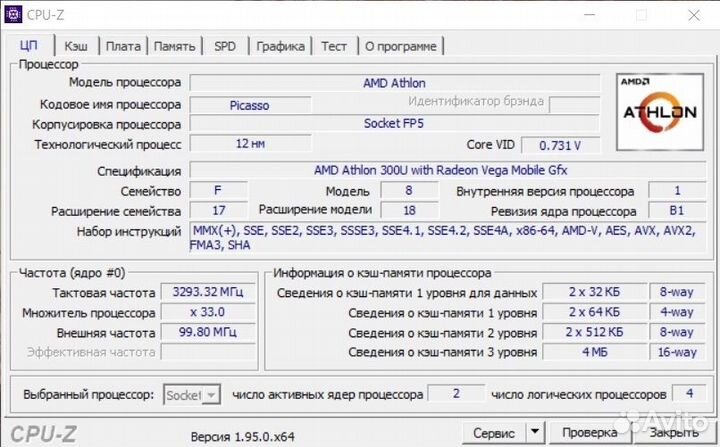
Task: Click the Модель value 8
Action: pos(409,190)
